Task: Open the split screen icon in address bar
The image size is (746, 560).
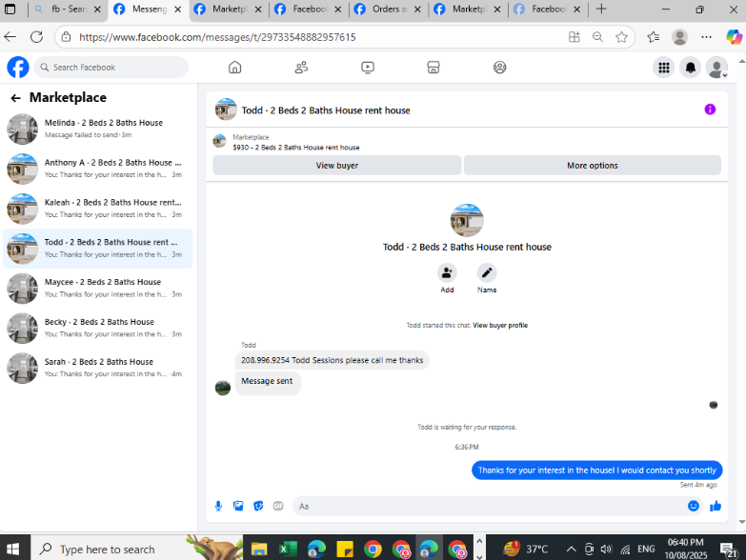Action: click(575, 37)
